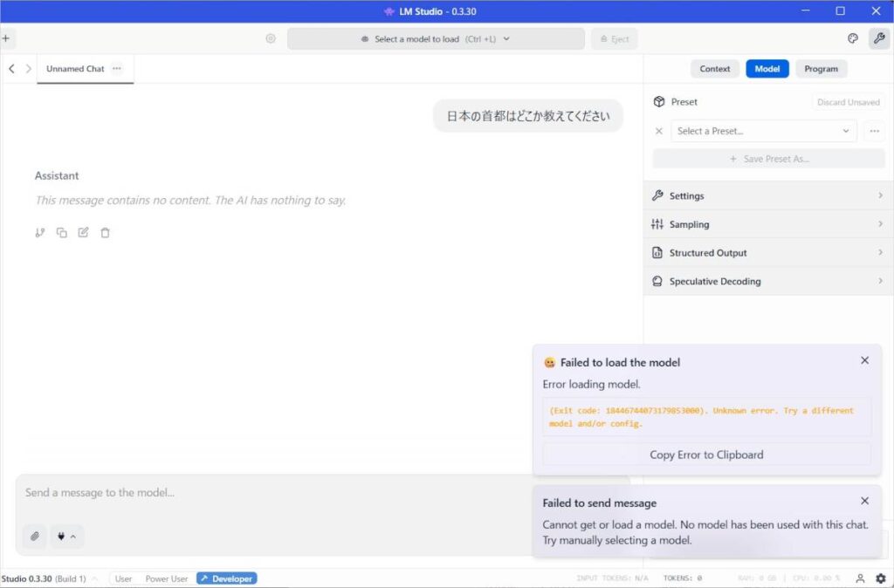
Task: Click the paperclip attach file icon
Action: [35, 536]
